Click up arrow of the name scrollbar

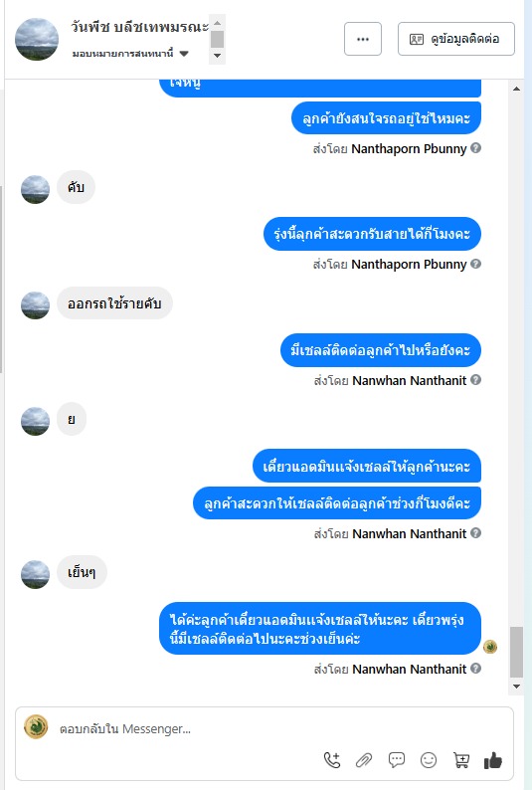217,23
